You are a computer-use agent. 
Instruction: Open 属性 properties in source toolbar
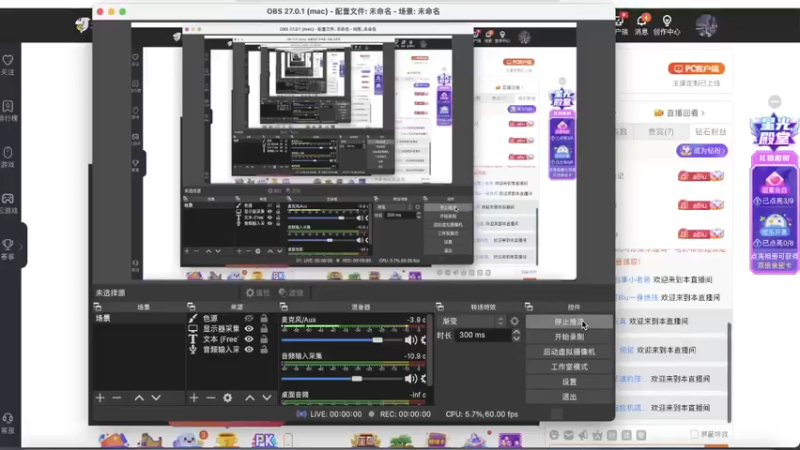point(258,293)
